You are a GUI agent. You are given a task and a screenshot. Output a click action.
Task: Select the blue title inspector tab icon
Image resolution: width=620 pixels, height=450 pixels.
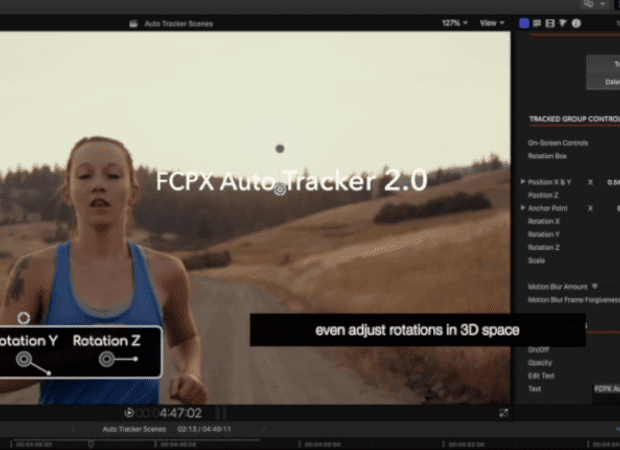coord(524,23)
